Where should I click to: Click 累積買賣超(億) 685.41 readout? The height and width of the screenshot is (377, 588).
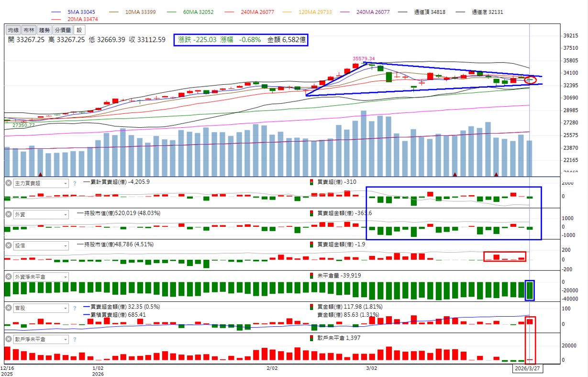point(115,315)
